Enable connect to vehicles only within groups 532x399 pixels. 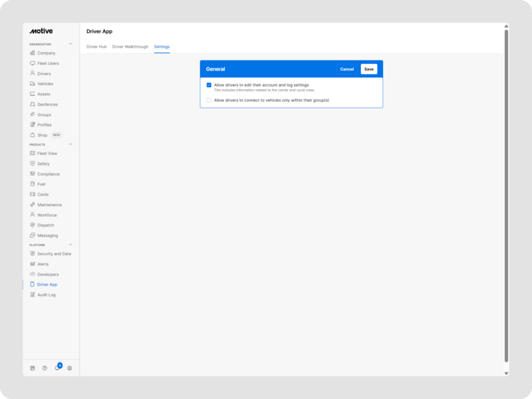pyautogui.click(x=209, y=100)
